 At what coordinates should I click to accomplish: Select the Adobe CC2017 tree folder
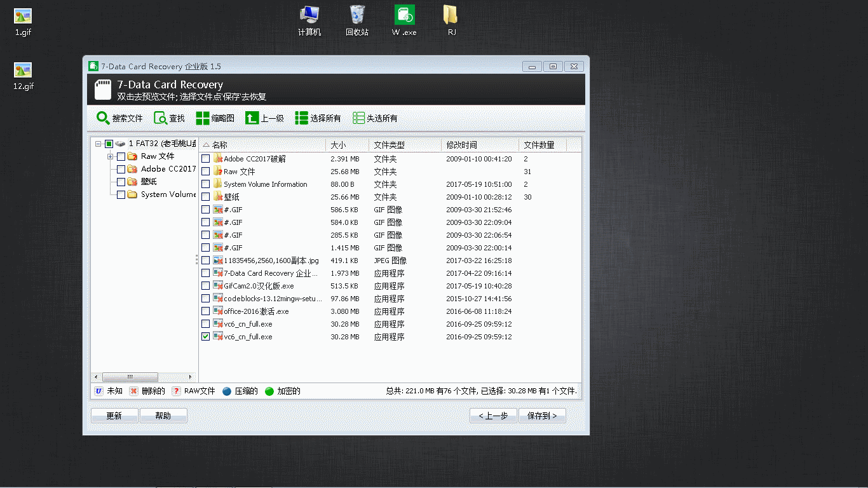(x=168, y=169)
